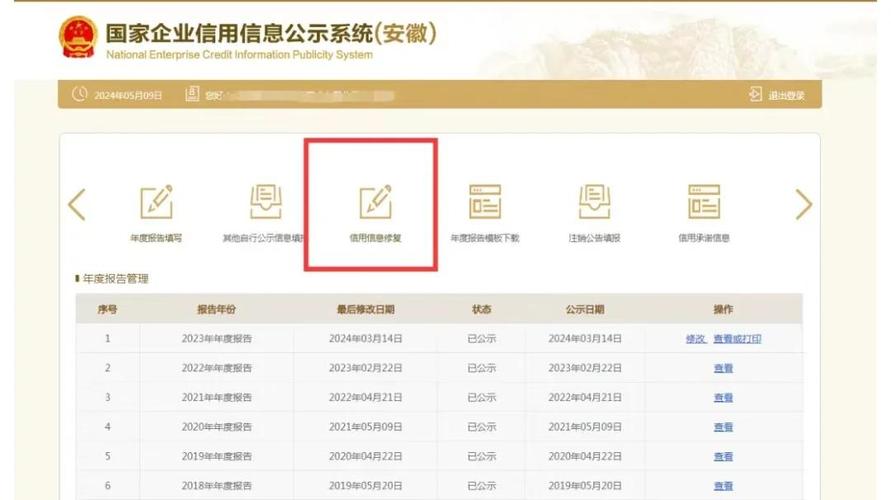Open 年度报告模板下载 icon
Viewport: 891px width, 500px height.
pos(485,202)
